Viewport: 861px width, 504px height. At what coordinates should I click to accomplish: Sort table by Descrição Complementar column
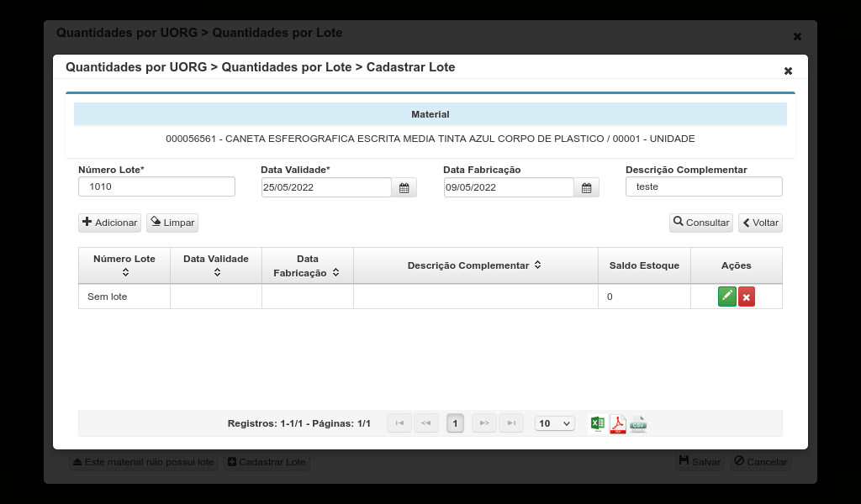click(537, 265)
